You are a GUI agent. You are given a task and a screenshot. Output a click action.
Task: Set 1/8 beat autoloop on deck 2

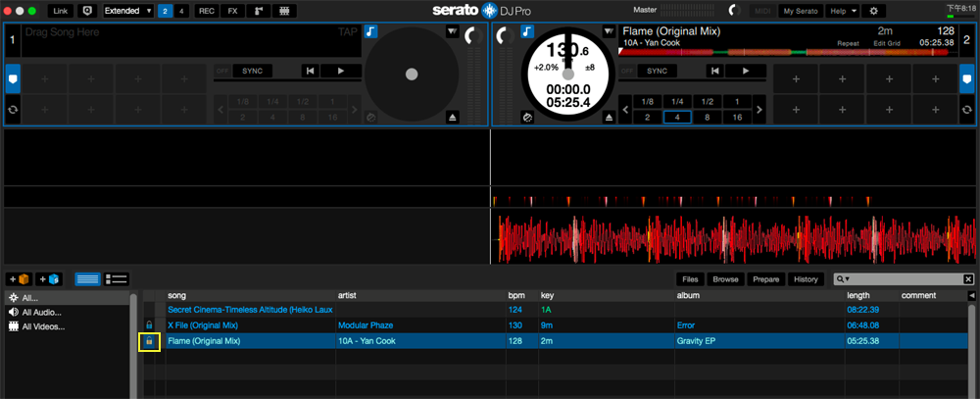tap(648, 102)
